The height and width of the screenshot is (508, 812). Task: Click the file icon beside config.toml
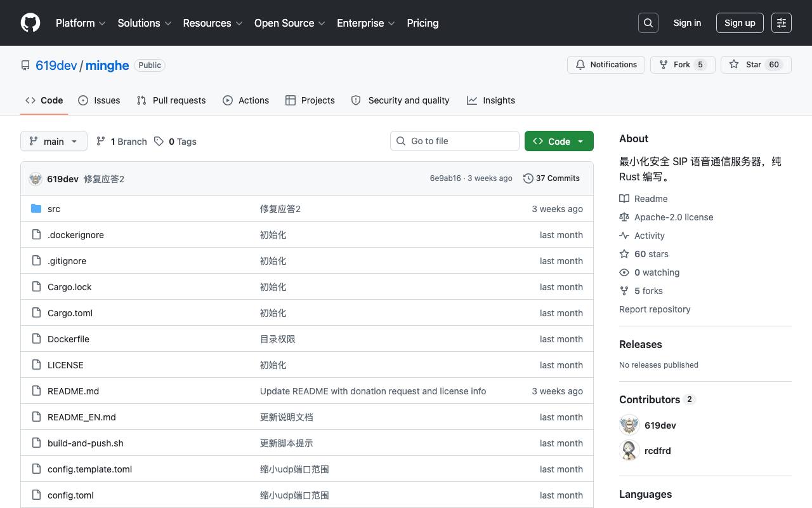point(36,495)
